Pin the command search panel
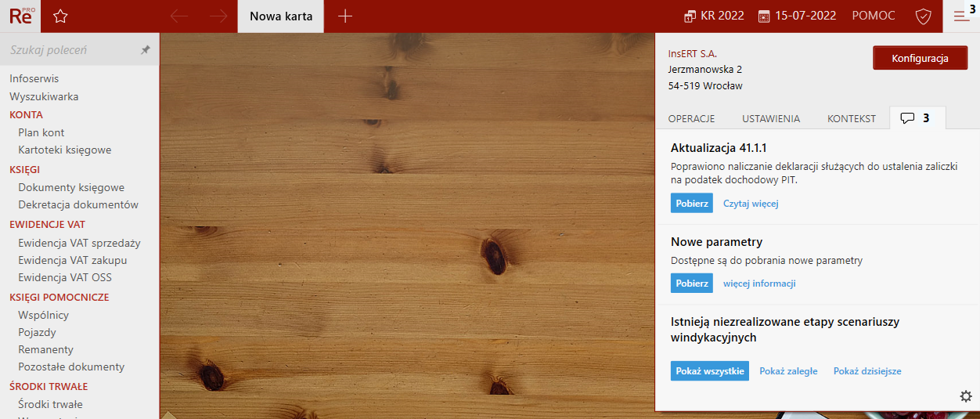This screenshot has width=980, height=419. 145,49
